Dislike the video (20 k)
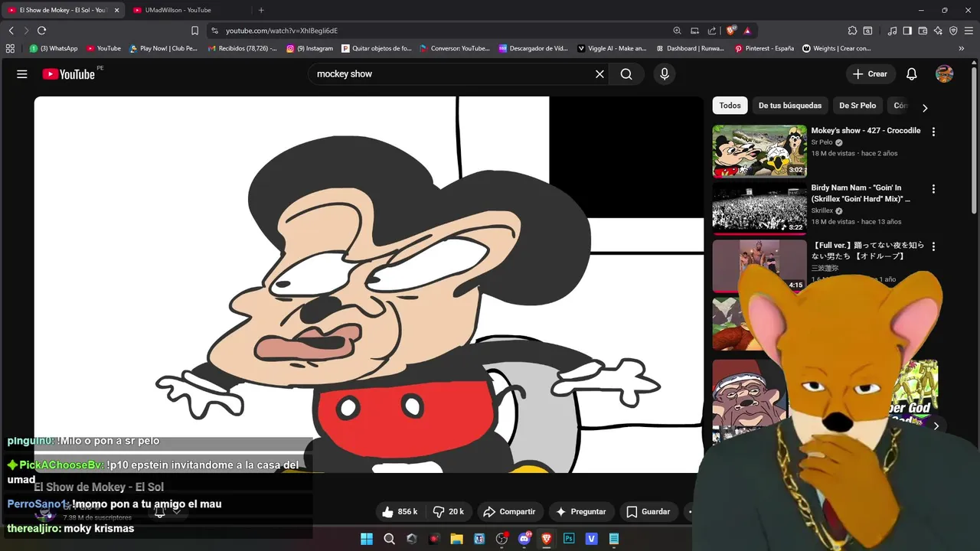The height and width of the screenshot is (551, 980). tap(449, 511)
